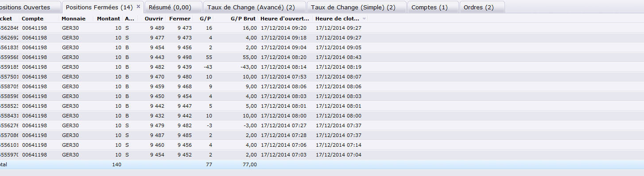Click opening time 17/12/2014 07:53

coord(284,77)
